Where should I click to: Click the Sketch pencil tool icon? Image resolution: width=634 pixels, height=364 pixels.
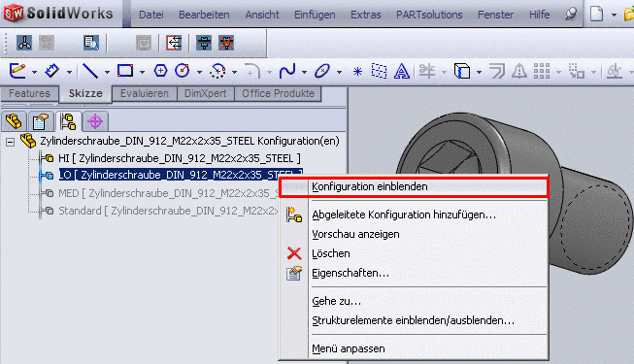[17, 71]
